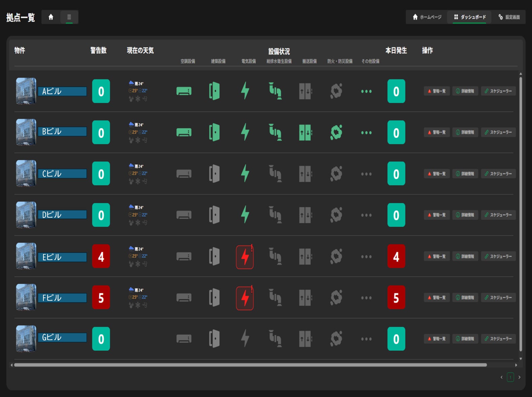Select the home view icon beside 拠点一覧
Screen dimensions: 532x397
point(51,17)
